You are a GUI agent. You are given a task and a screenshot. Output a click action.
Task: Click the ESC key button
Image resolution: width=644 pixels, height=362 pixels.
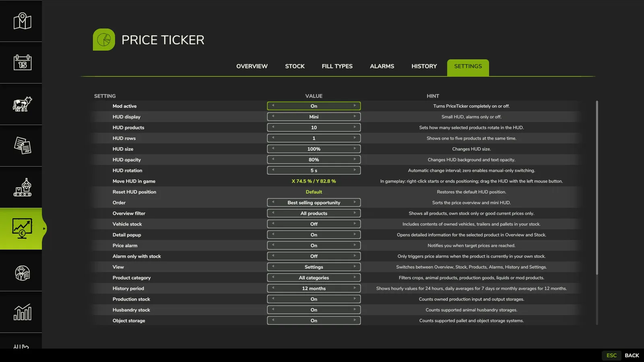click(611, 355)
